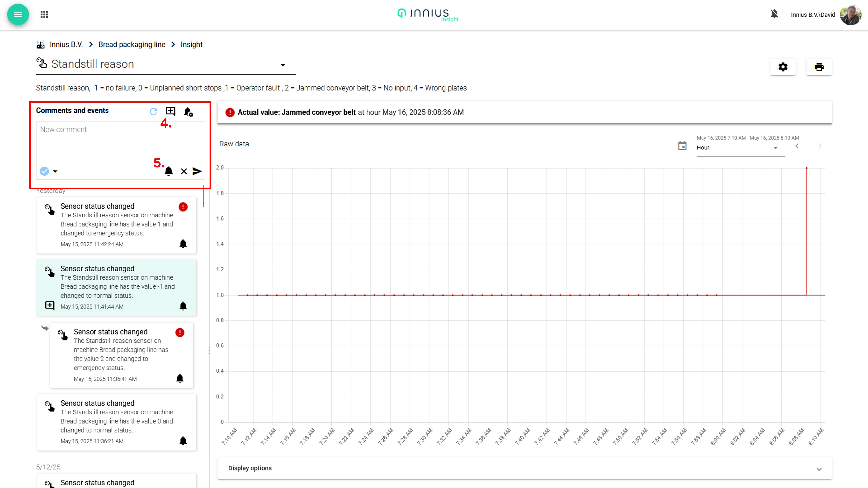
Task: Toggle muted notifications bell in header
Action: point(774,14)
